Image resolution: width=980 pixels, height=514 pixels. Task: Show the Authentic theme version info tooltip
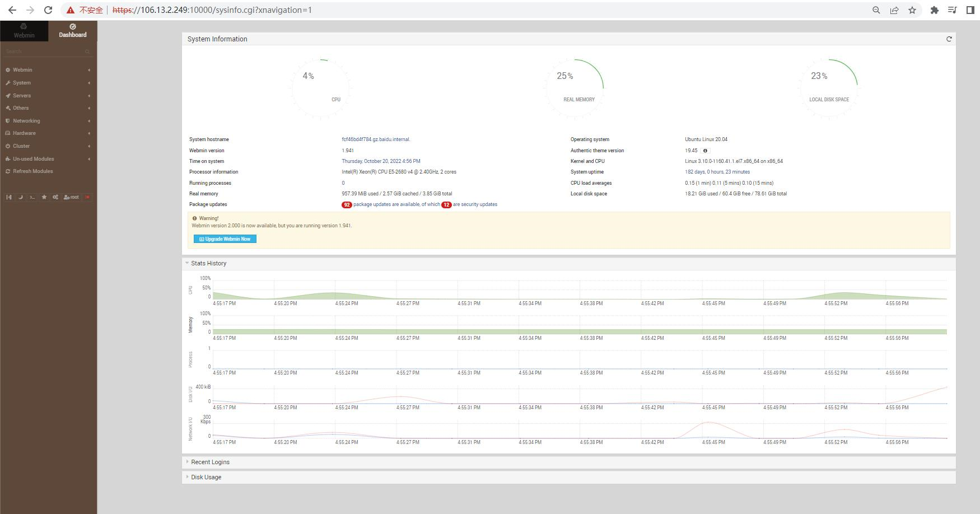[x=705, y=150]
